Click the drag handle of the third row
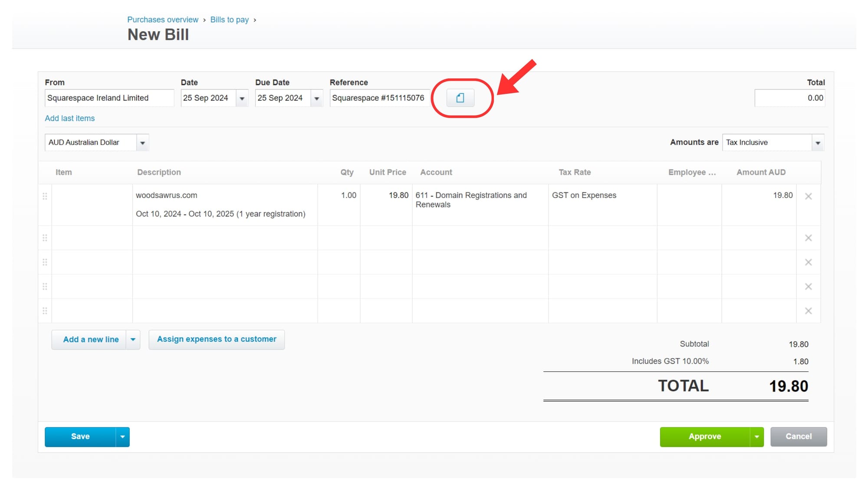Viewport: 868px width, 485px height. (45, 262)
